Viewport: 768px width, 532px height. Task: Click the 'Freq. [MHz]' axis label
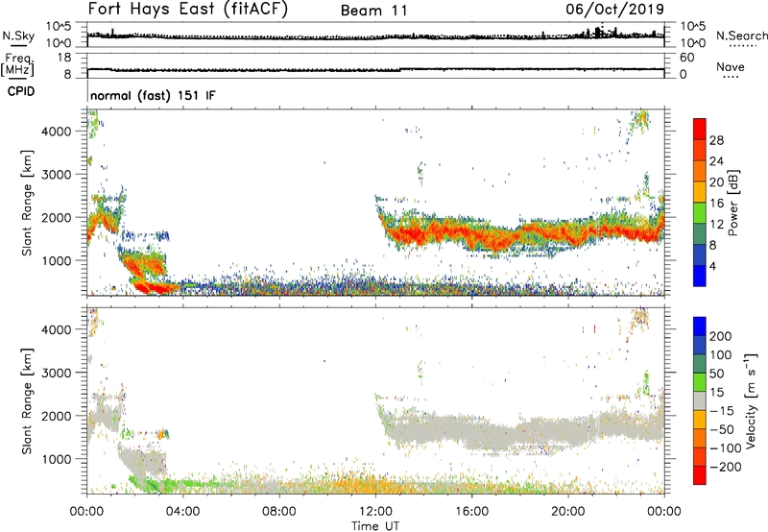click(x=18, y=64)
